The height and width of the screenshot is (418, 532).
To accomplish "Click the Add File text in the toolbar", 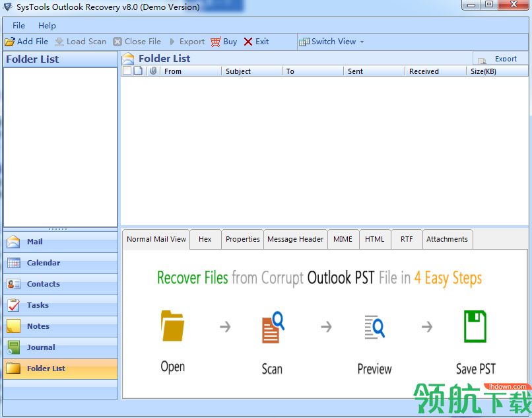I will click(32, 42).
